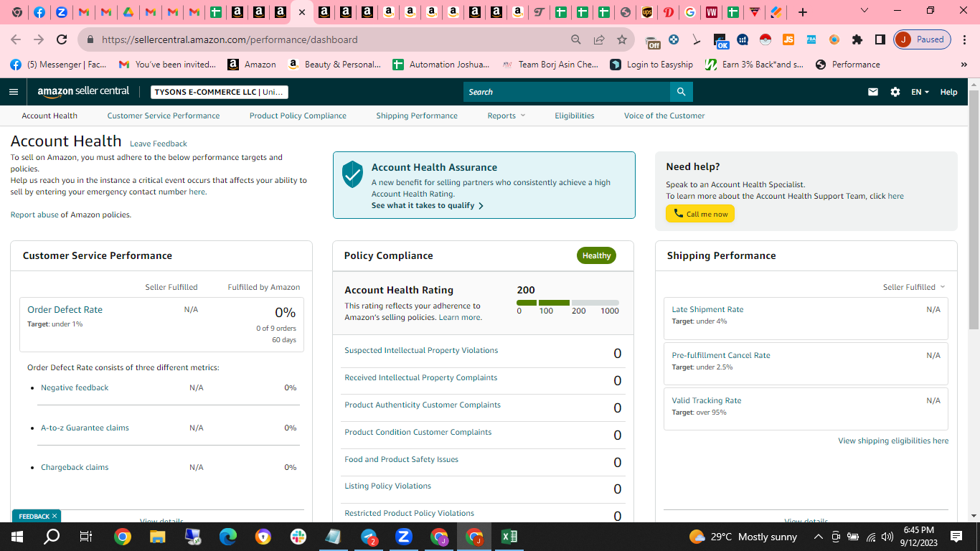Image resolution: width=980 pixels, height=551 pixels.
Task: Click the Account Health Rating progress bar
Action: pos(567,303)
